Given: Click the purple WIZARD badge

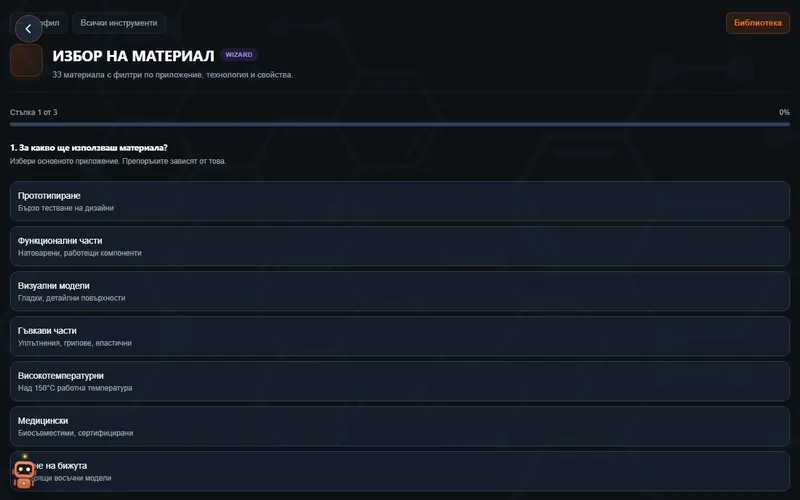Looking at the screenshot, I should click(x=239, y=55).
